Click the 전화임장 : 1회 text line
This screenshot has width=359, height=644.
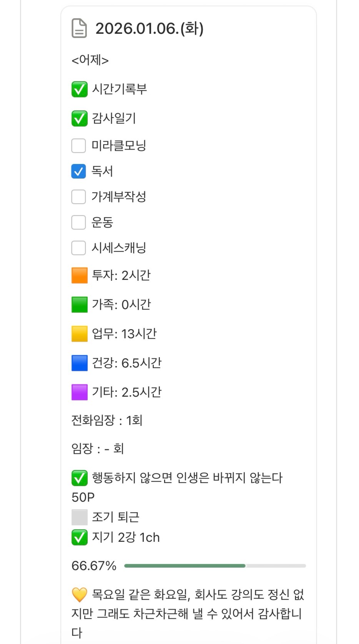[x=107, y=421]
